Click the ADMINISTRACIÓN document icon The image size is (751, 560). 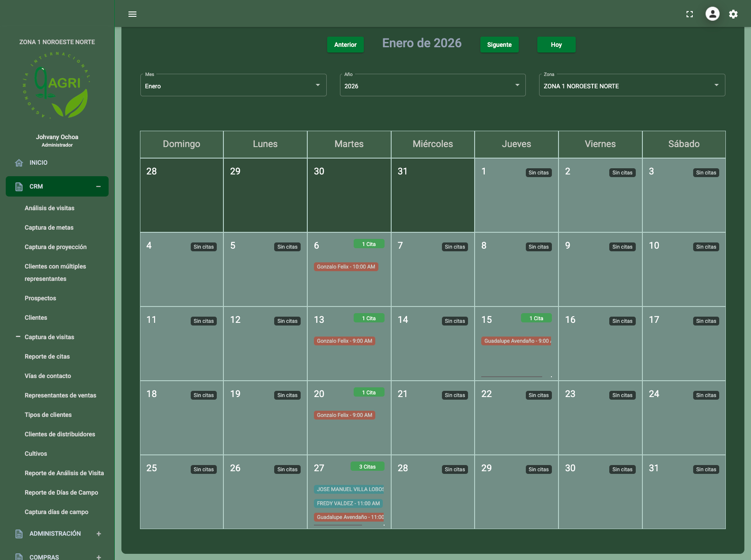click(19, 534)
